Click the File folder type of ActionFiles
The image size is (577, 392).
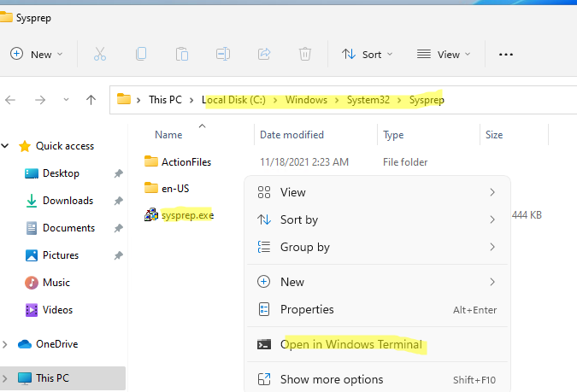coord(405,162)
